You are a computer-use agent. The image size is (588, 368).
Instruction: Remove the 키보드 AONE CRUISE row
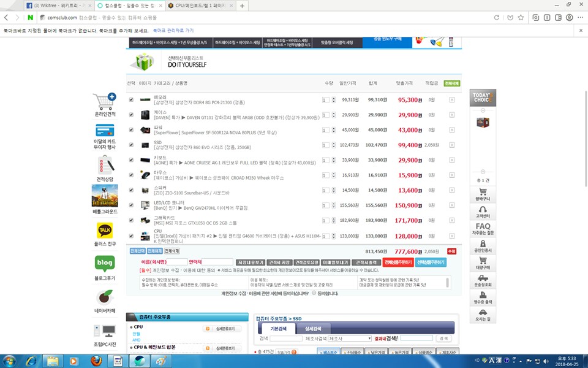[452, 160]
